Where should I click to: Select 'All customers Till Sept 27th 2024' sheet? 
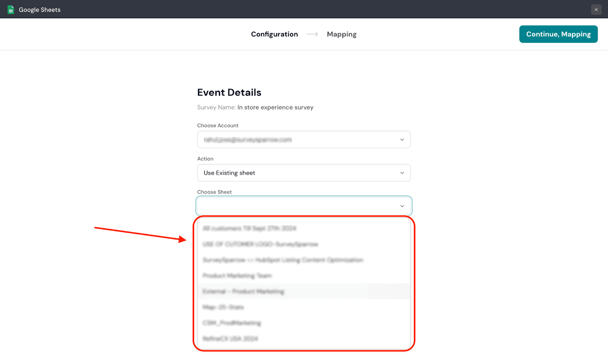click(249, 228)
